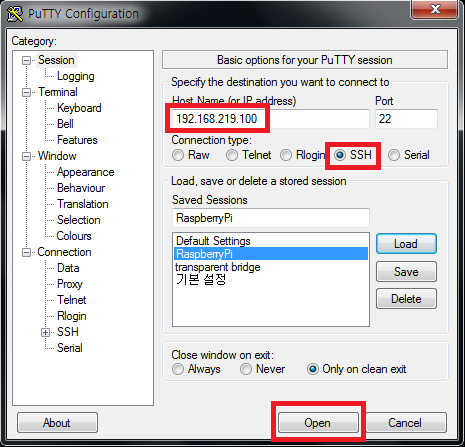465x447 pixels.
Task: Open the Features category
Action: click(x=77, y=140)
